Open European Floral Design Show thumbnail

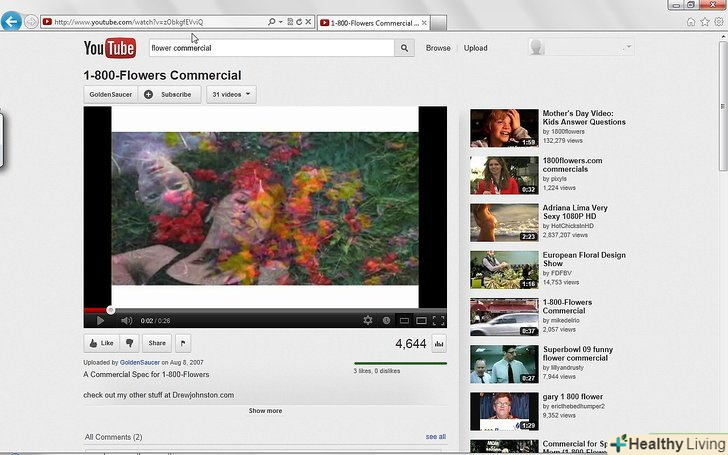504,270
